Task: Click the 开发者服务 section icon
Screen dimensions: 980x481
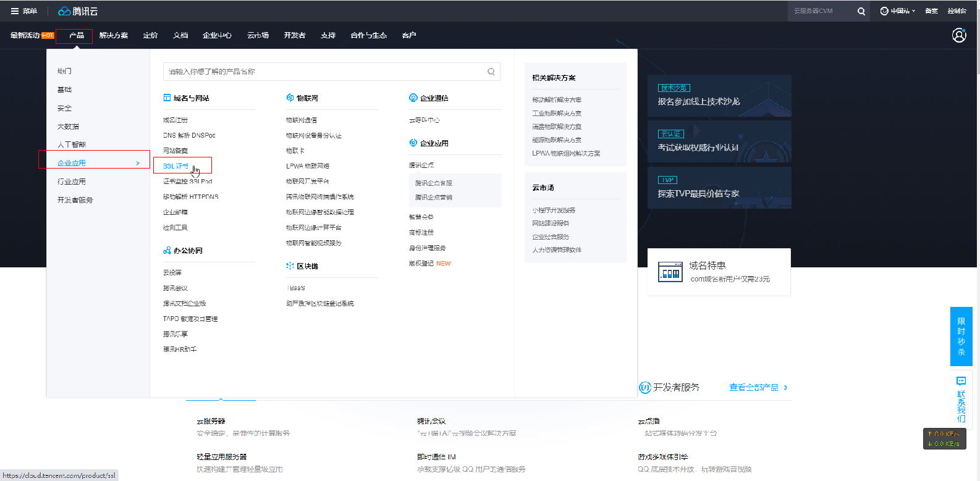Action: (x=645, y=387)
